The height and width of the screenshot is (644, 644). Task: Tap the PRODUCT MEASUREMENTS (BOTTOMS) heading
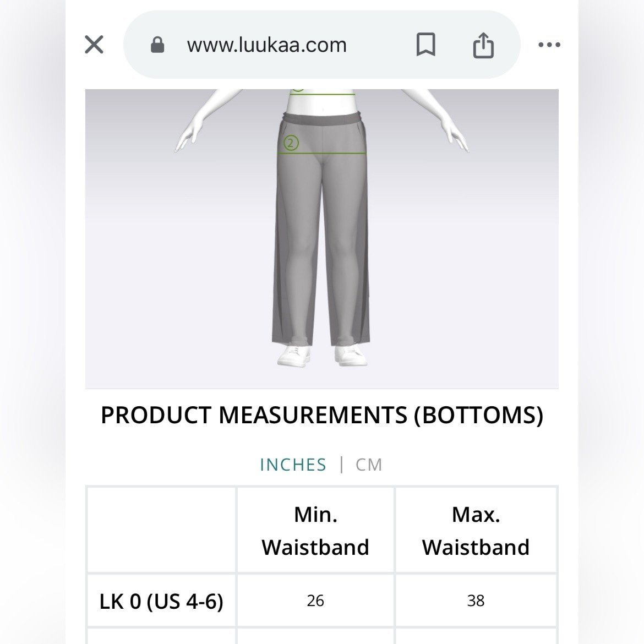(x=322, y=415)
